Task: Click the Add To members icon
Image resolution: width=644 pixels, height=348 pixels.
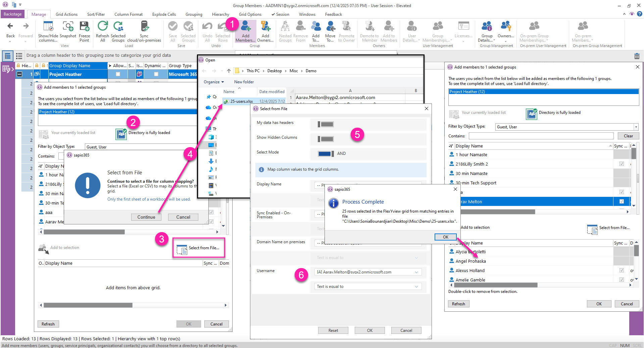Action: tap(316, 26)
